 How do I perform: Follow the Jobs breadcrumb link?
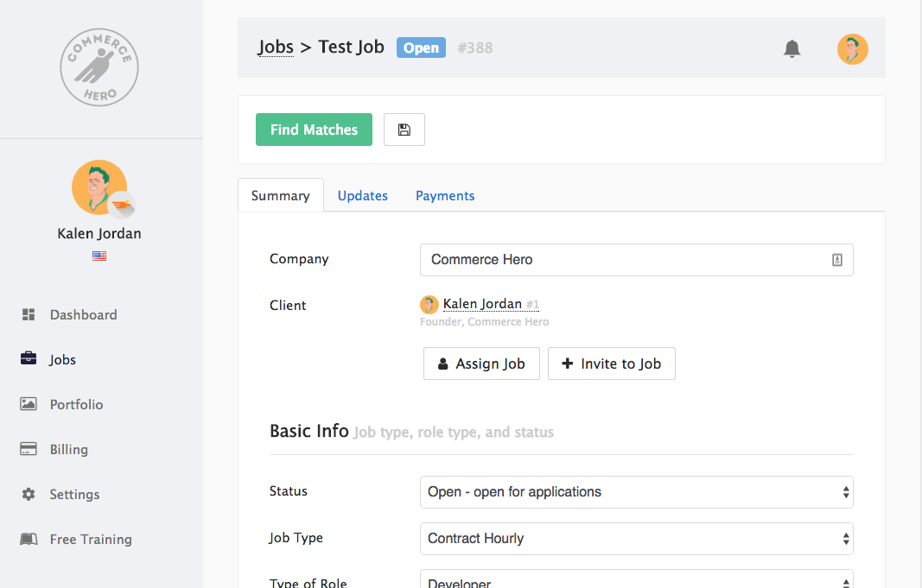tap(275, 47)
